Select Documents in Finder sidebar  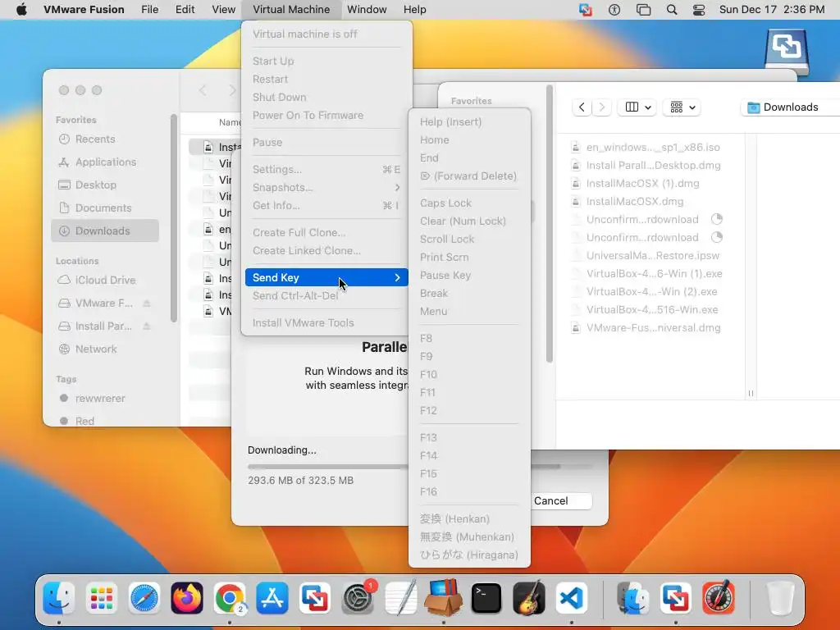point(105,208)
